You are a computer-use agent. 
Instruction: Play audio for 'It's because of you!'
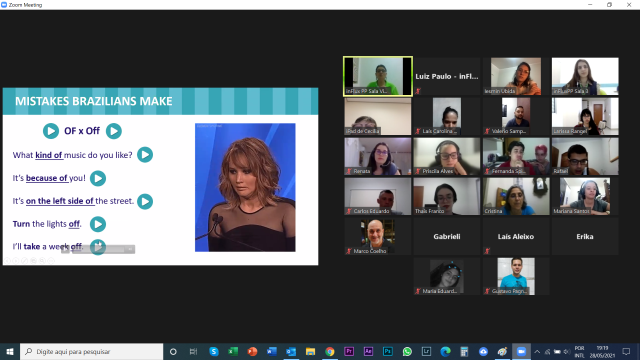(x=98, y=178)
